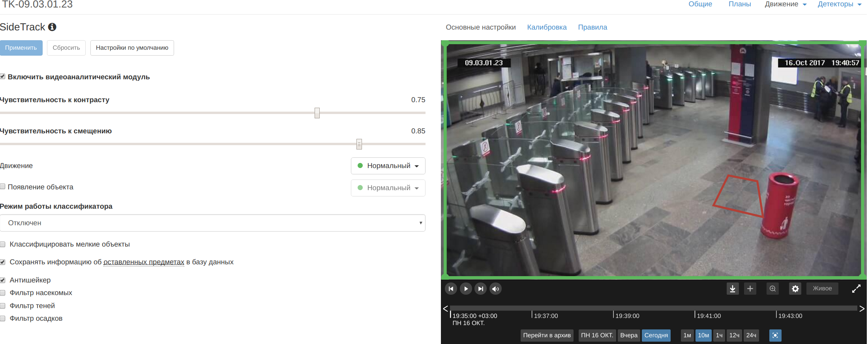Set timeline scale to 12ч

pos(734,335)
